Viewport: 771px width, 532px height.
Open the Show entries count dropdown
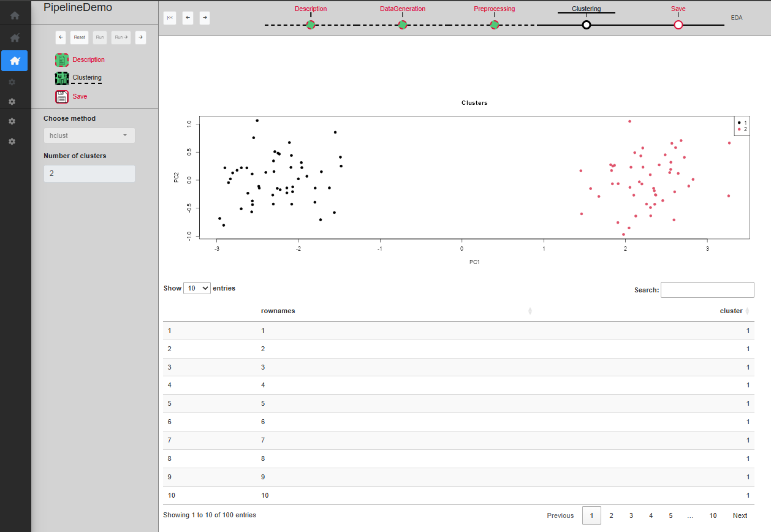197,288
